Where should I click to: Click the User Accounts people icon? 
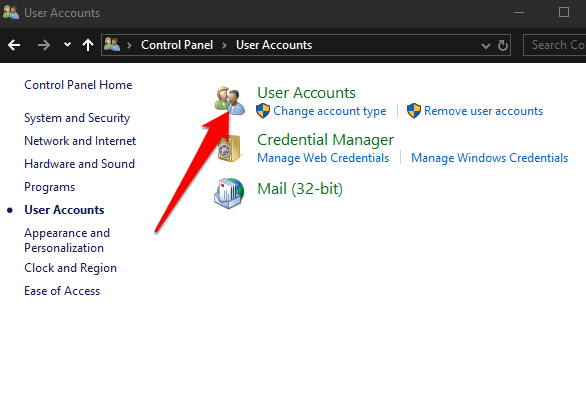229,101
